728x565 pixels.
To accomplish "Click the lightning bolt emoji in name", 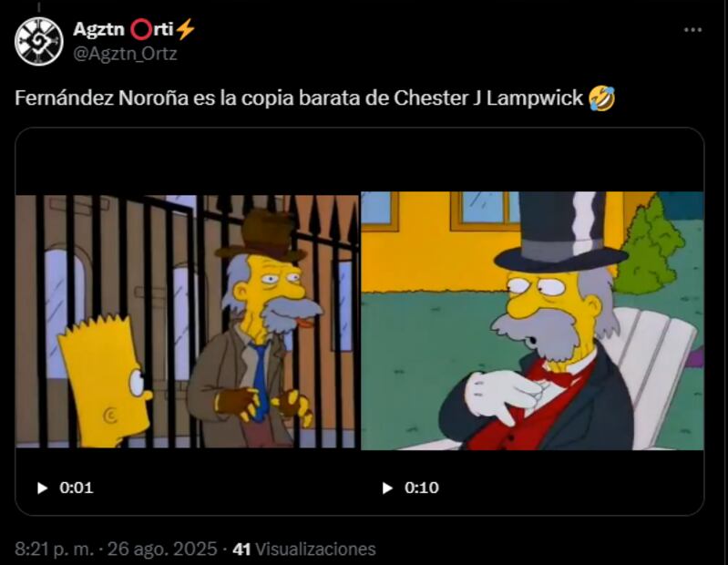I will point(186,29).
